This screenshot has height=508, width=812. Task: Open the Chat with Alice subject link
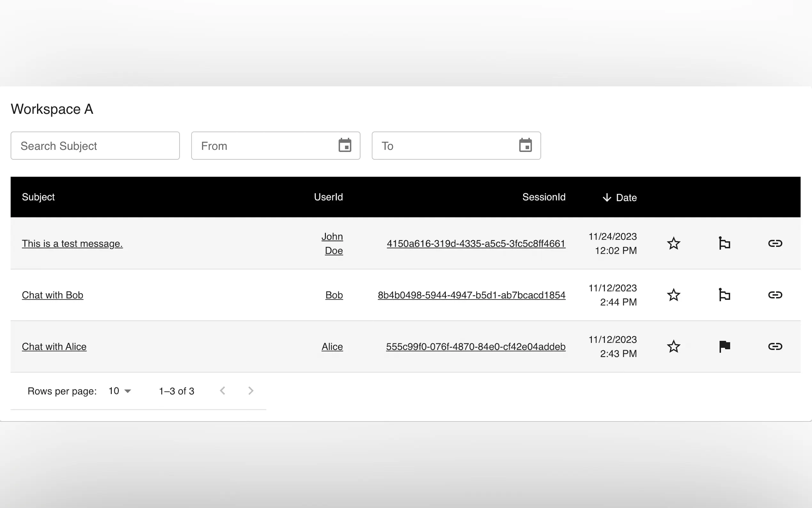click(x=54, y=346)
